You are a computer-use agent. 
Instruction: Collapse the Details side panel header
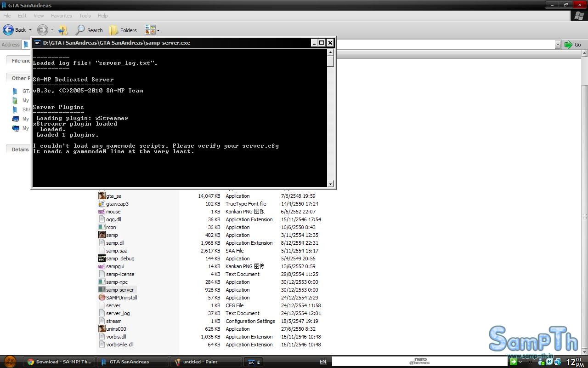pyautogui.click(x=18, y=149)
